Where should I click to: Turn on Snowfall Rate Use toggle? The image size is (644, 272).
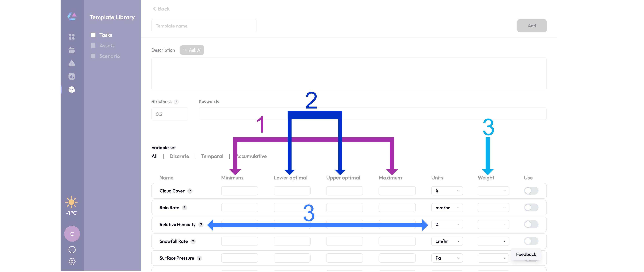531,241
